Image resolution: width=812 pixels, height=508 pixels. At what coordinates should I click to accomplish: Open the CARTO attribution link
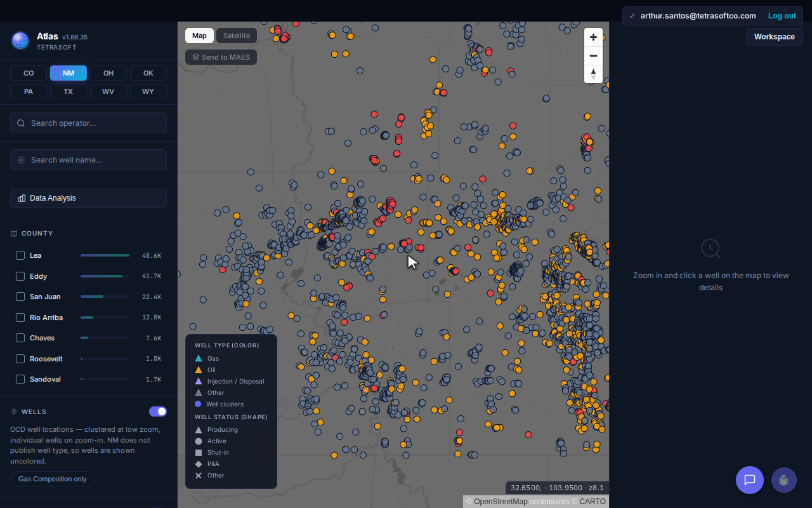pos(593,502)
